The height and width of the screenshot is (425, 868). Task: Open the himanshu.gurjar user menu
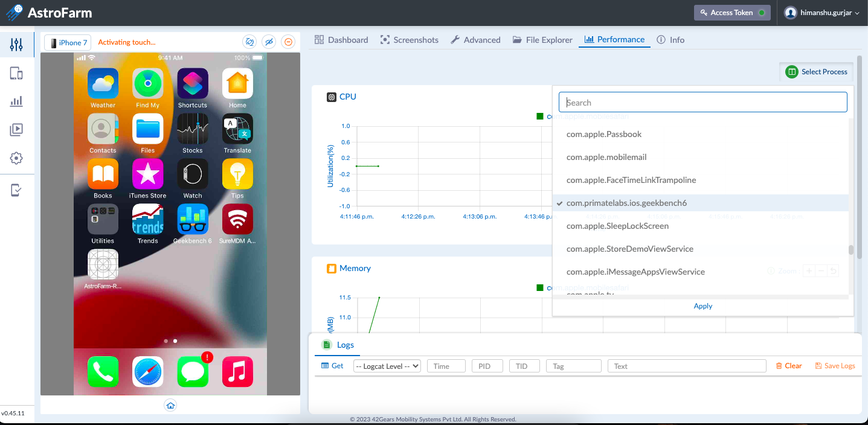click(821, 13)
